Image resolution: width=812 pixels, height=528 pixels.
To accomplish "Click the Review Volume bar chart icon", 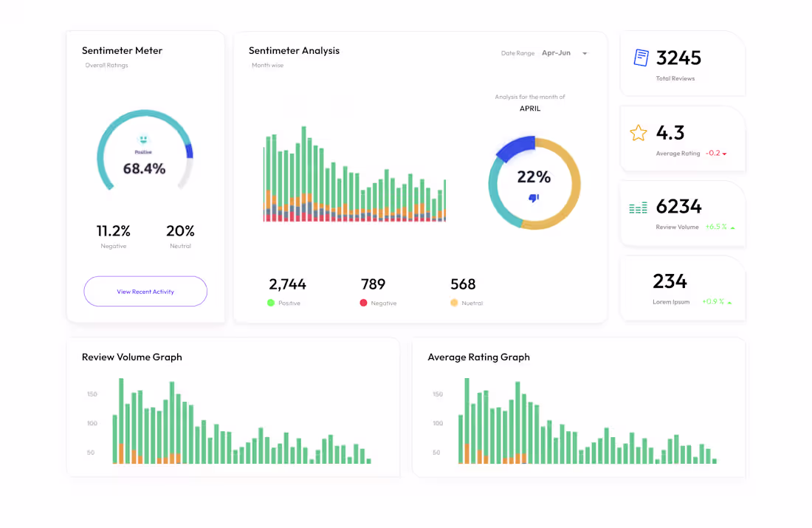I will tap(638, 208).
